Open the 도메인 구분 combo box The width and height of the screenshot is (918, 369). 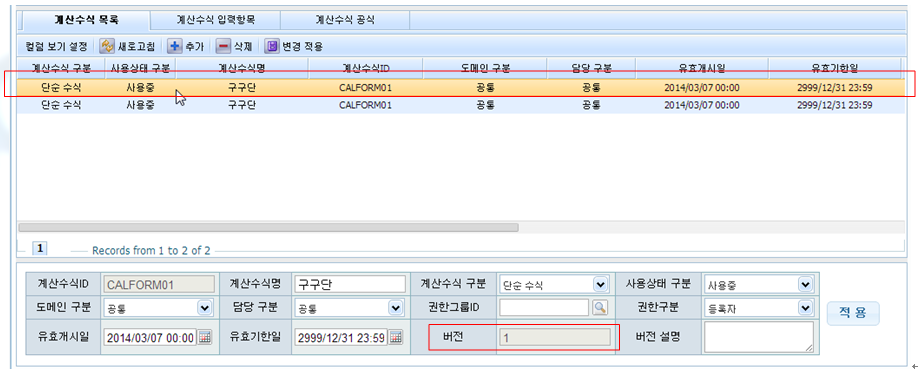click(157, 307)
